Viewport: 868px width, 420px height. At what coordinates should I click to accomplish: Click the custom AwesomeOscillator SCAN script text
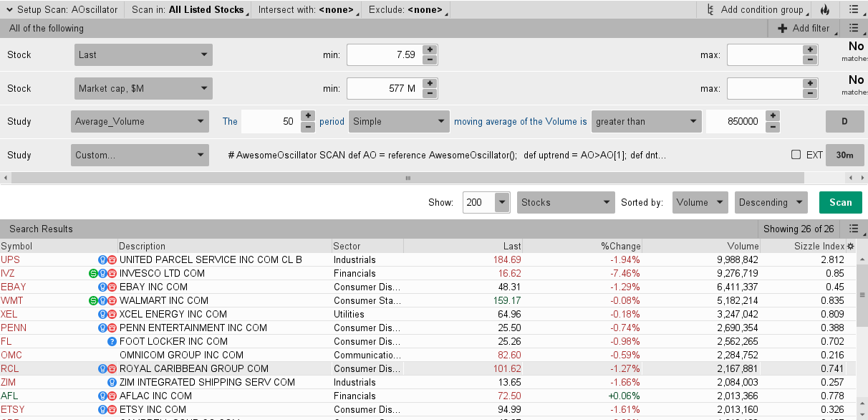(x=448, y=155)
